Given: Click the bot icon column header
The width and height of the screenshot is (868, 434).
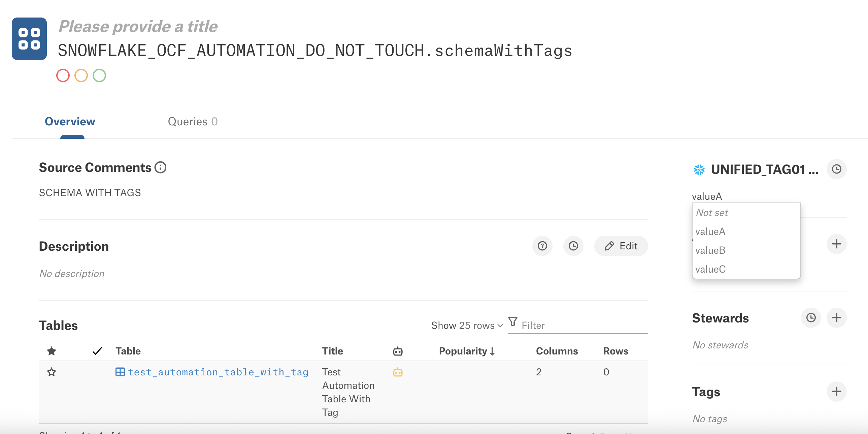Looking at the screenshot, I should click(398, 351).
